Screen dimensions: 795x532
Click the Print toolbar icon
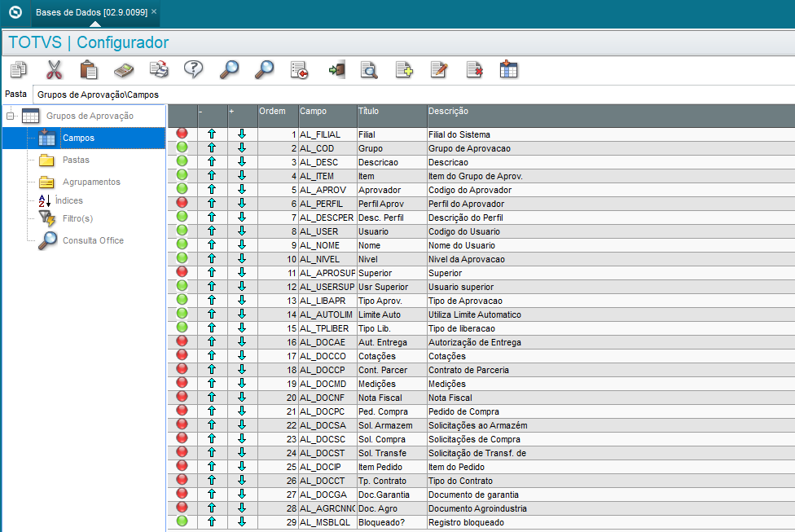coord(159,69)
